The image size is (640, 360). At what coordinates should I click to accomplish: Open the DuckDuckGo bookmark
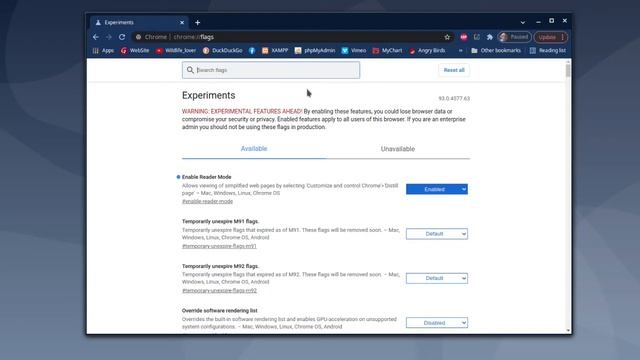tap(222, 51)
